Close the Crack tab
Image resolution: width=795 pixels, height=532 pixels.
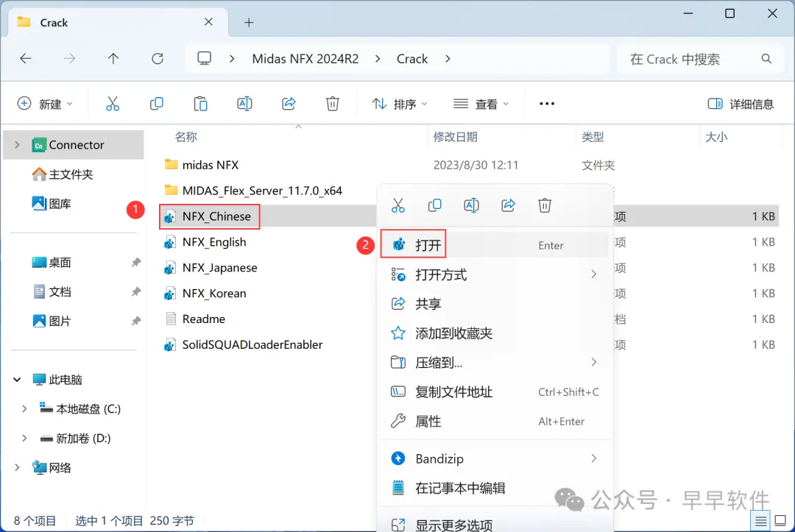[x=208, y=22]
